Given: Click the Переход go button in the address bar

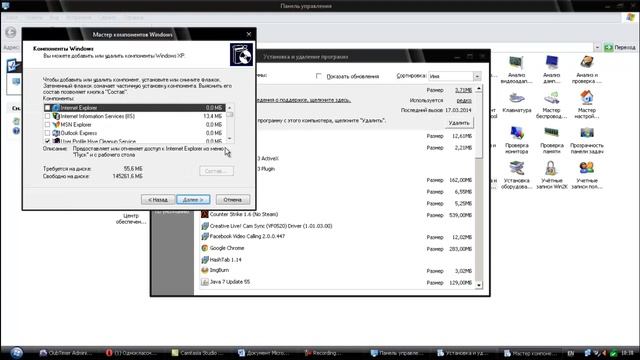Looking at the screenshot, I should [x=620, y=47].
